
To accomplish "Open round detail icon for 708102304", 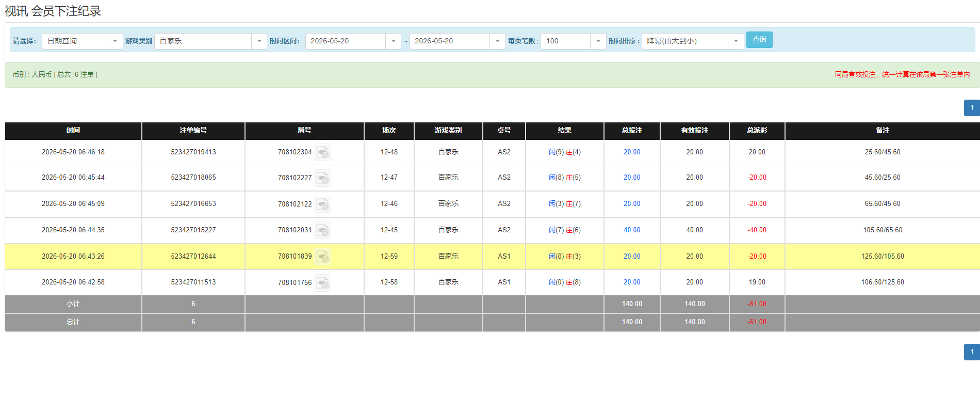I will click(323, 152).
